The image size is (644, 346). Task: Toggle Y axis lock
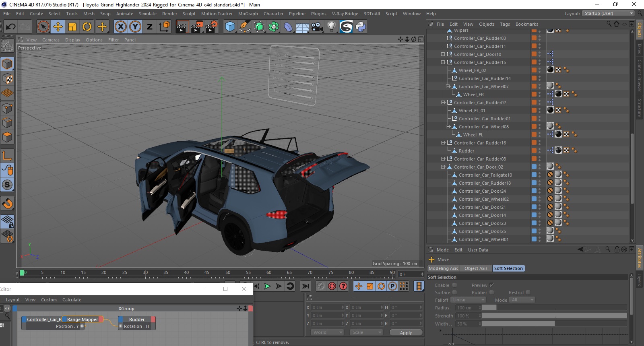point(135,27)
